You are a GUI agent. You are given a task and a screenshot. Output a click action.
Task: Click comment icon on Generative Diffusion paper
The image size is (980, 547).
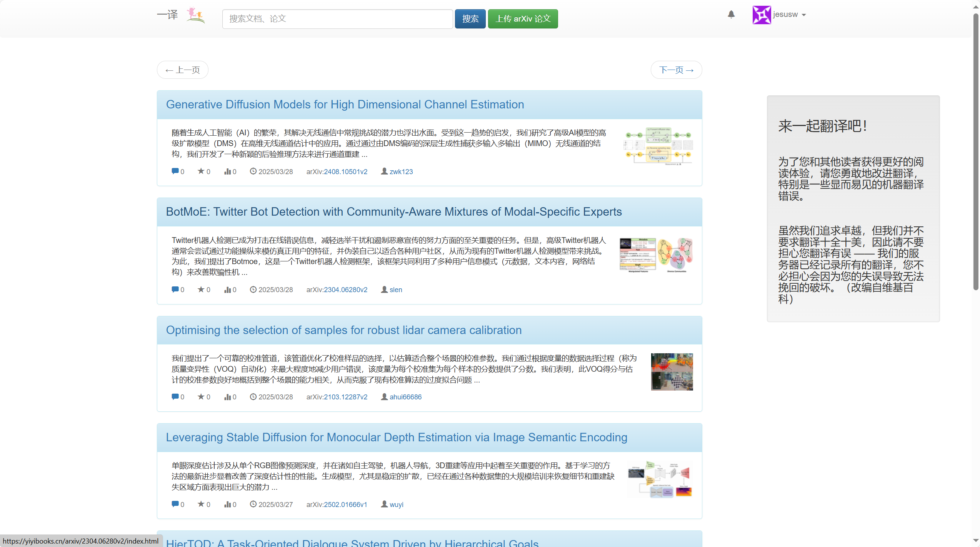pos(175,171)
